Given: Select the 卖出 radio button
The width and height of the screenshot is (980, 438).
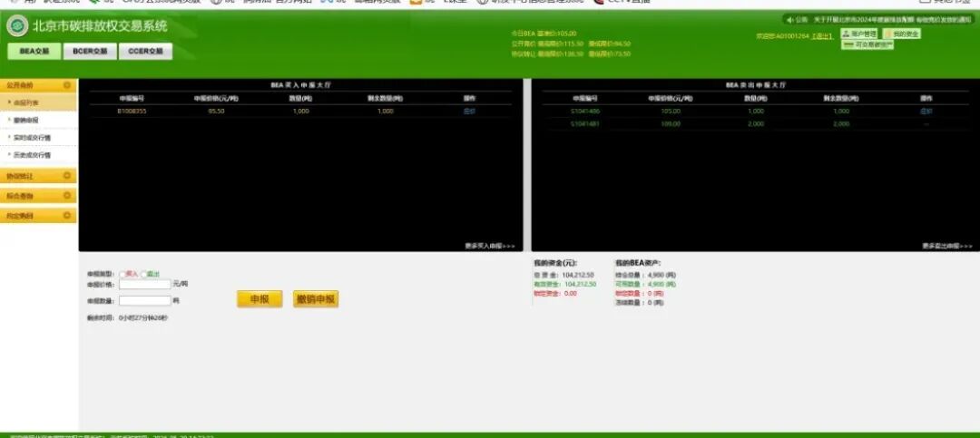Looking at the screenshot, I should pyautogui.click(x=143, y=274).
